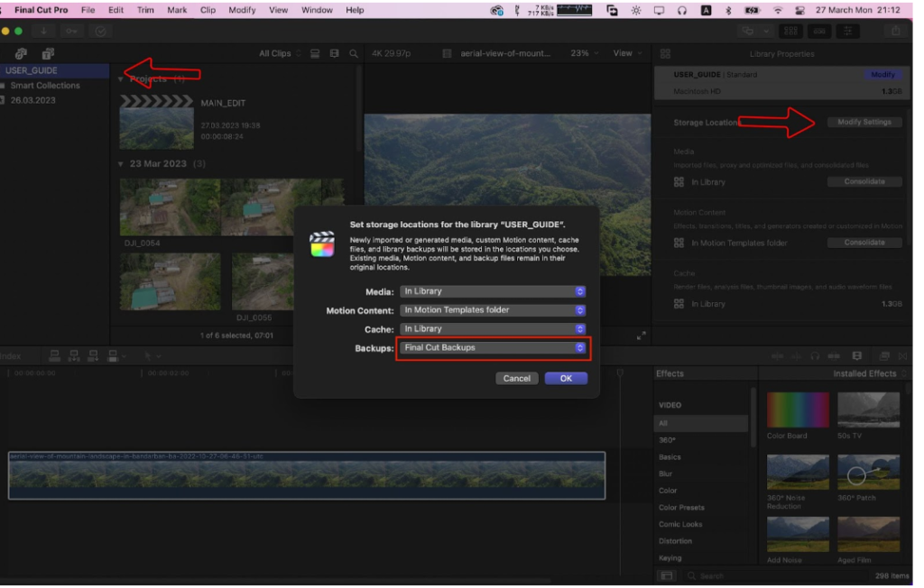
Task: Click the Share export icon
Action: click(x=896, y=32)
